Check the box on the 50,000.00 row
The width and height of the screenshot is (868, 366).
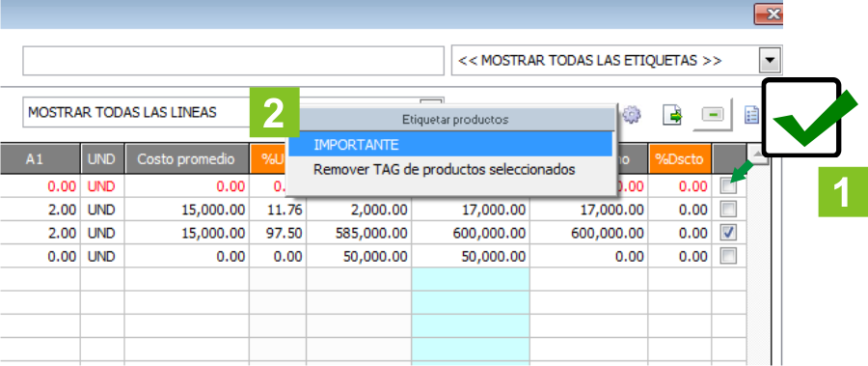(x=728, y=256)
